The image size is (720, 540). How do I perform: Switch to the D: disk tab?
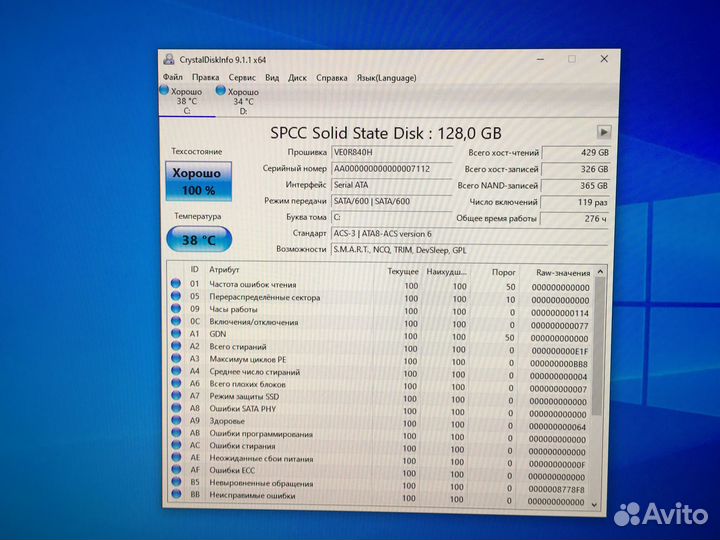tap(242, 101)
